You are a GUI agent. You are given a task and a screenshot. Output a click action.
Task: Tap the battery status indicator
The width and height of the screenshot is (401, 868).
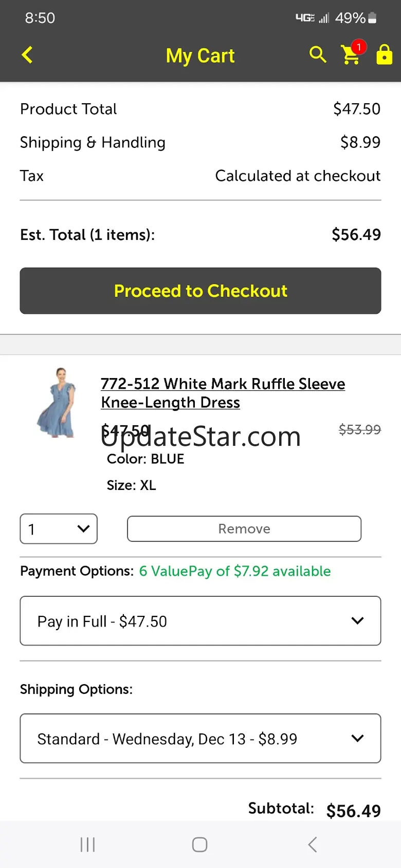[x=372, y=18]
